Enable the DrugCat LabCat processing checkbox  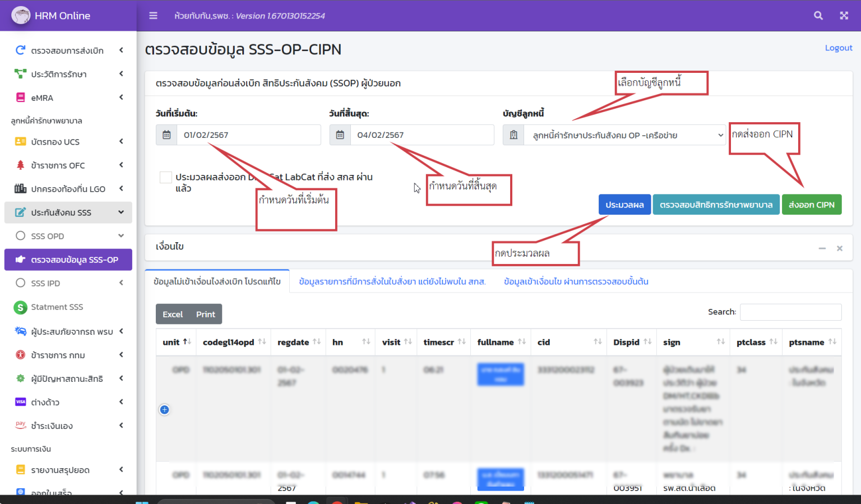[x=165, y=177]
